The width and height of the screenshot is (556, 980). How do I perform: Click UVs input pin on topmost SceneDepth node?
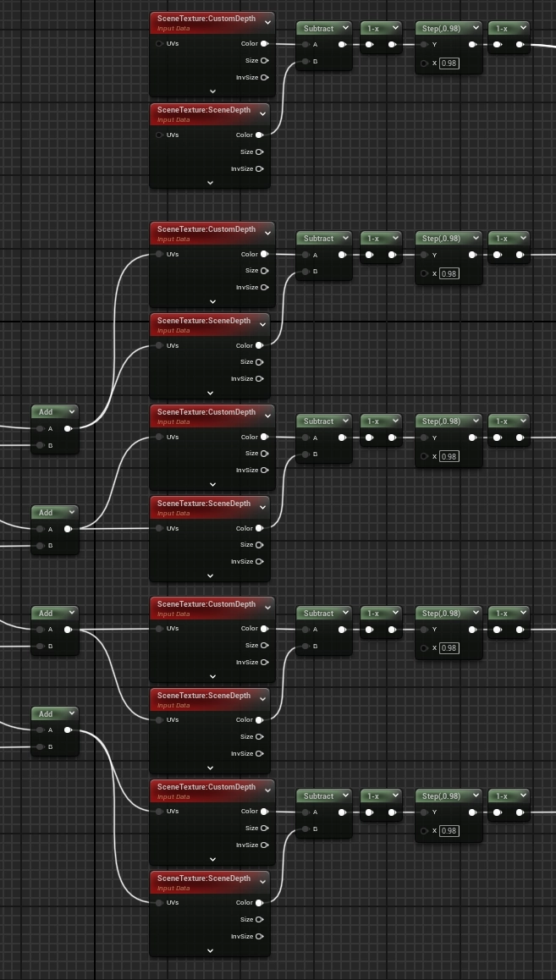[x=159, y=135]
